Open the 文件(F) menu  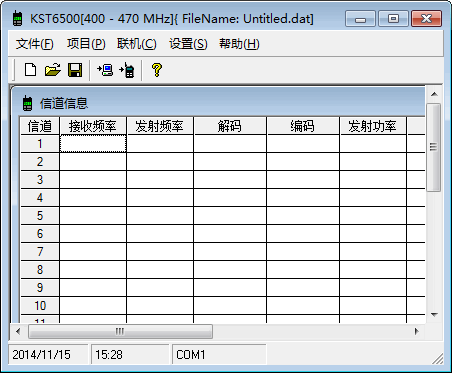(35, 44)
